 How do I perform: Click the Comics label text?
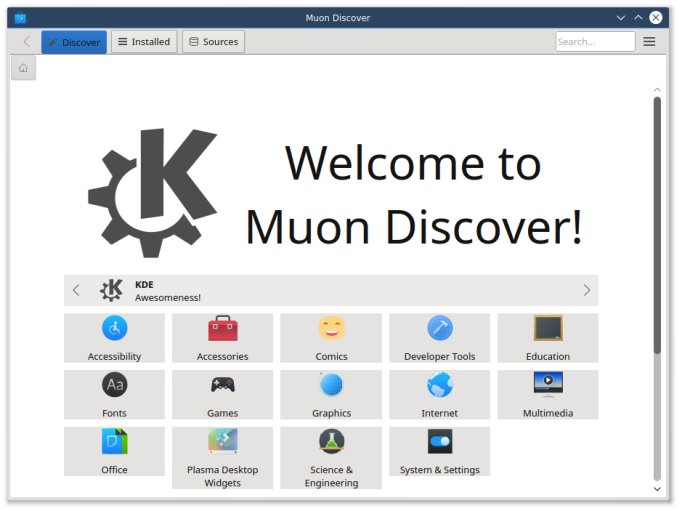(331, 356)
